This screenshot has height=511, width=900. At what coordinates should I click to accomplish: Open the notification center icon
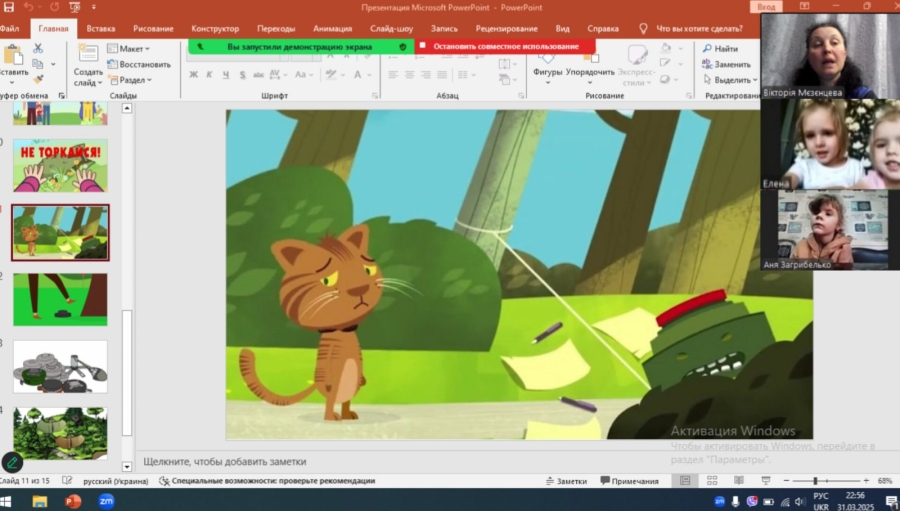(891, 502)
